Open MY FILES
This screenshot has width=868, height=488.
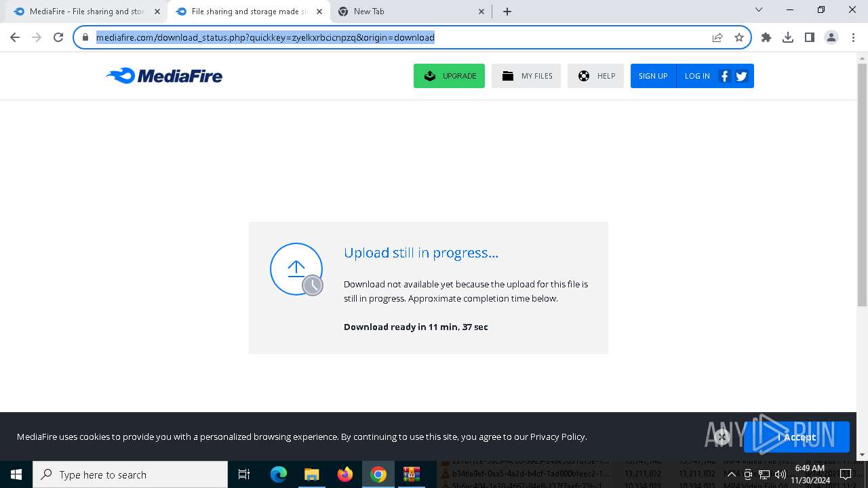point(526,76)
